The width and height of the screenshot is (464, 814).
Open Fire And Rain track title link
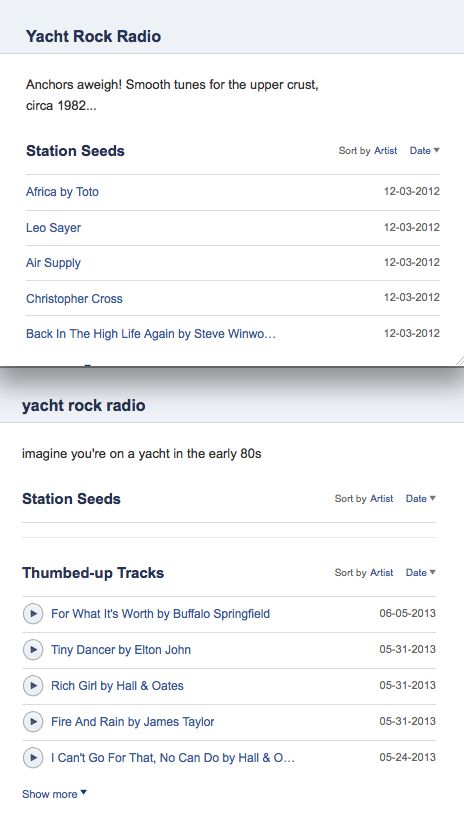point(132,722)
